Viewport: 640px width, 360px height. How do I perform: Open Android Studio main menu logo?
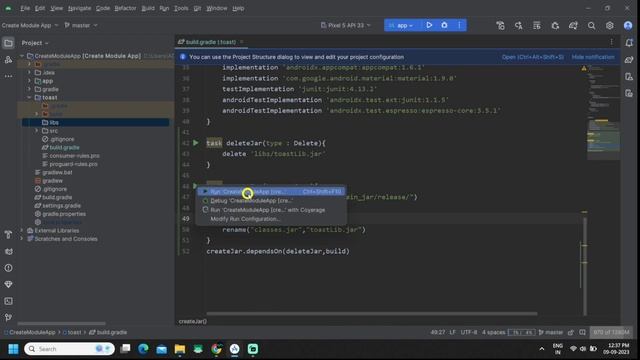point(8,8)
